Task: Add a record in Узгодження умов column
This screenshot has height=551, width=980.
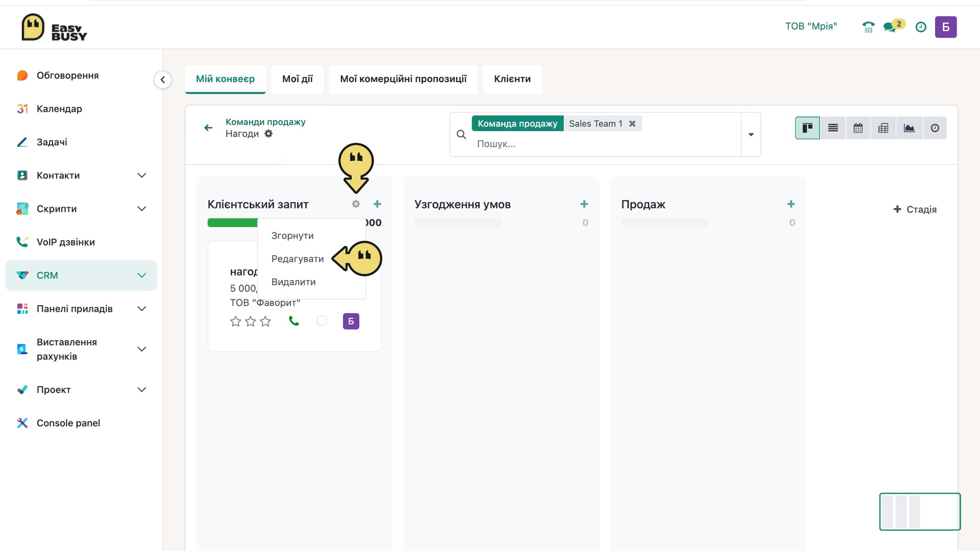Action: 584,204
